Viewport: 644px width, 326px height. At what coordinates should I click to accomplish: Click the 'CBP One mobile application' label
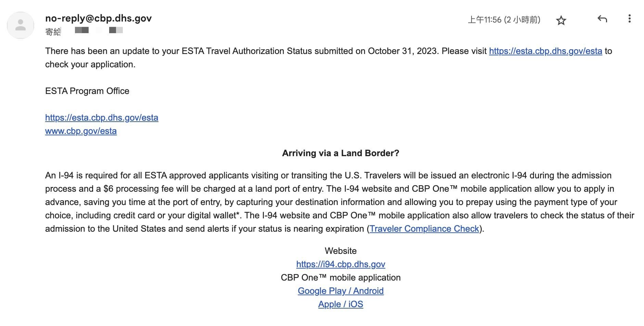(340, 278)
